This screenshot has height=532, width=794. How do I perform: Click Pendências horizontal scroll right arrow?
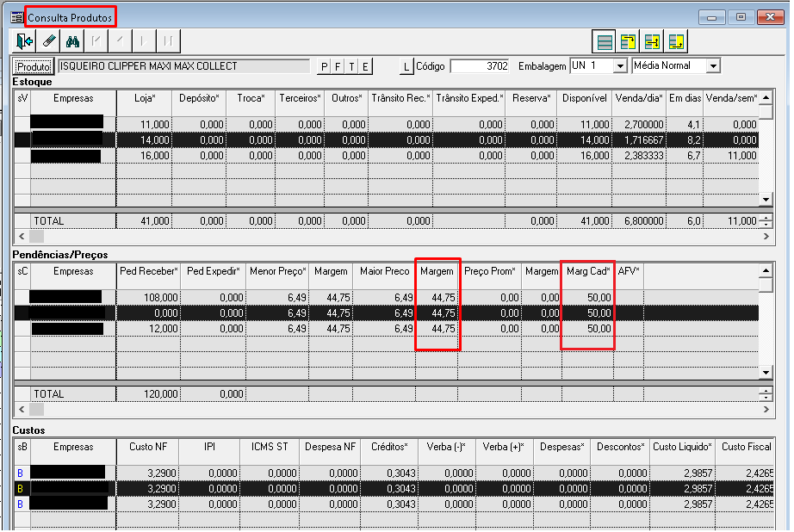click(766, 409)
